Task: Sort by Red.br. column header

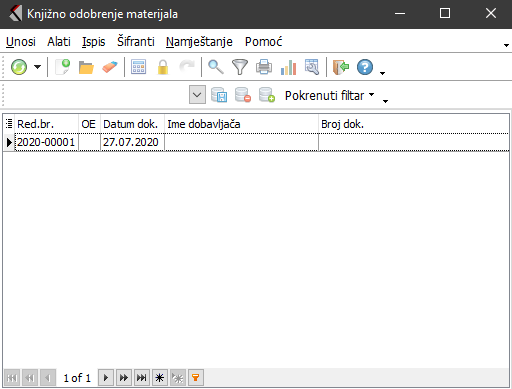Action: (x=47, y=124)
